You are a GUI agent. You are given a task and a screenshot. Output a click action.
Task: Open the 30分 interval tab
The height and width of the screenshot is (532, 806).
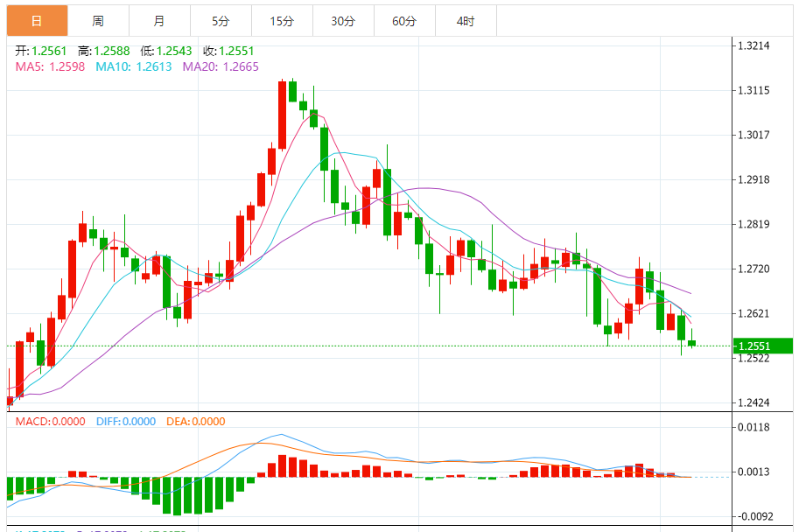pyautogui.click(x=343, y=21)
